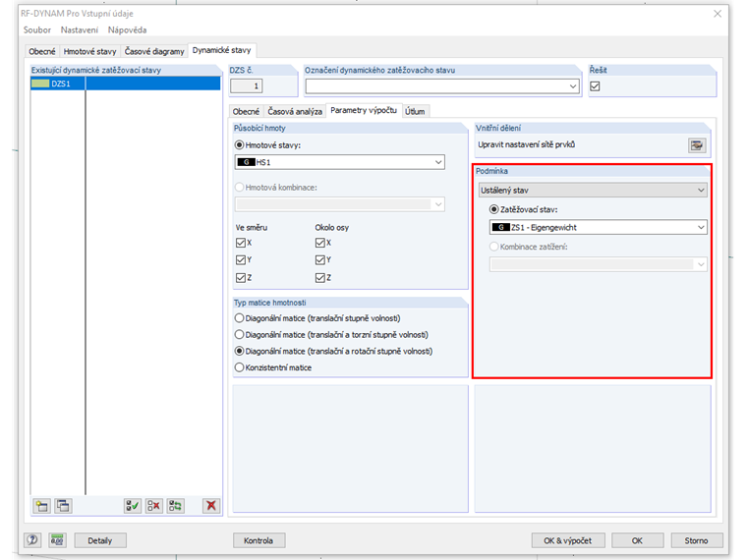Switch to the Hmotové stavy tab

point(89,51)
